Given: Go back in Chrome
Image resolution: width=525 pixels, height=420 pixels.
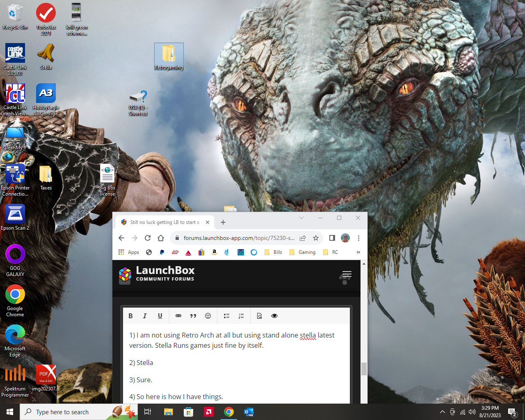Looking at the screenshot, I should click(x=121, y=238).
